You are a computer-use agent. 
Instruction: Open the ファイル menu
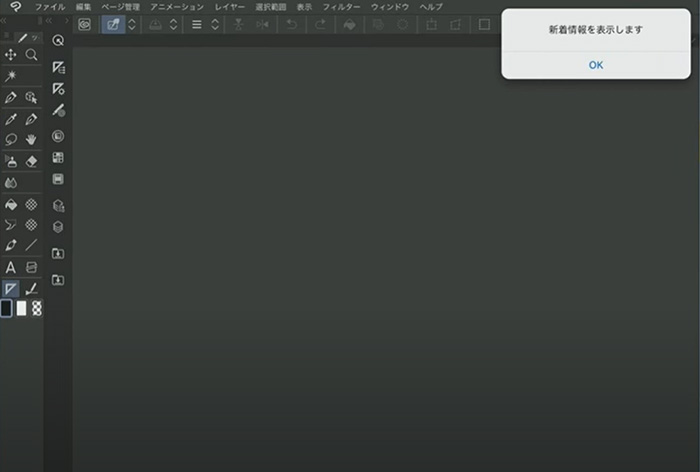[x=50, y=7]
